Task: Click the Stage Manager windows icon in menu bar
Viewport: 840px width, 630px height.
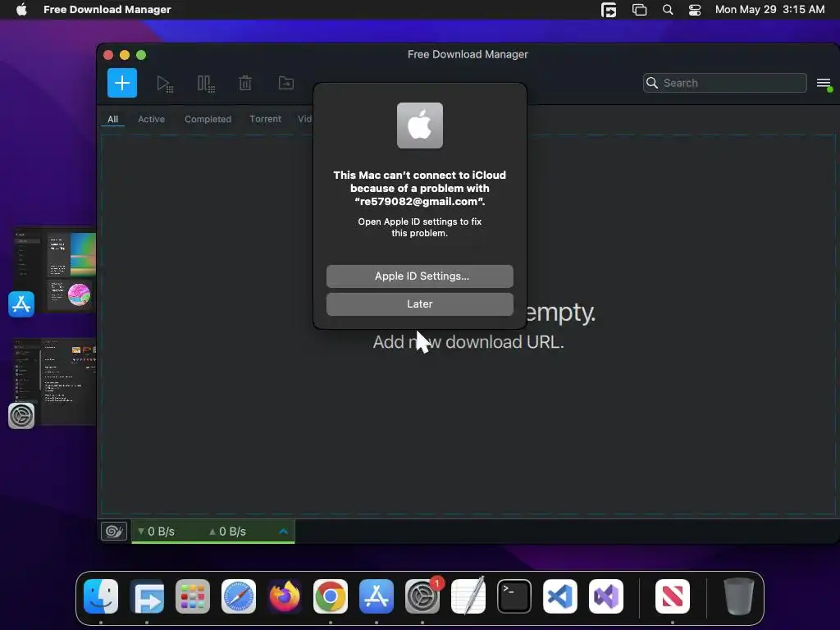Action: (x=639, y=10)
